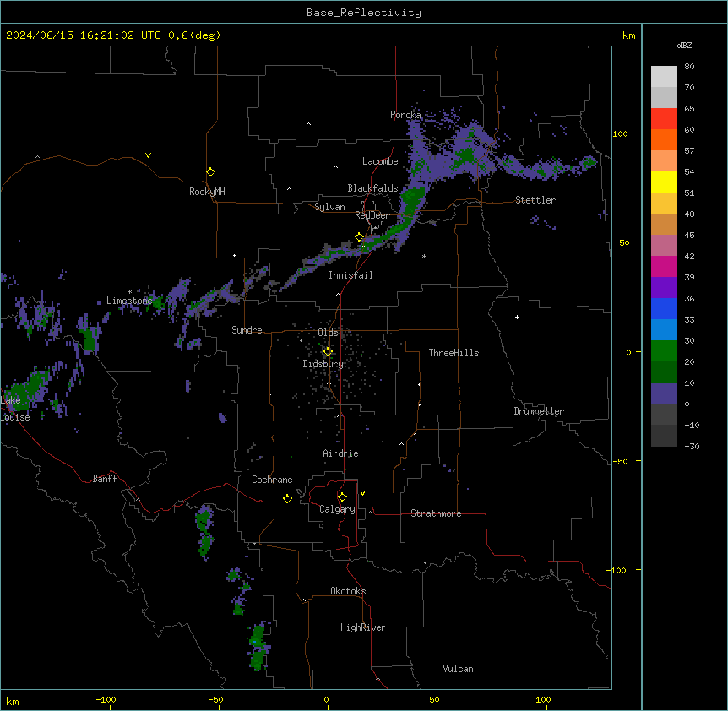Click the Didsbury town label
The width and height of the screenshot is (728, 711).
coord(323,364)
